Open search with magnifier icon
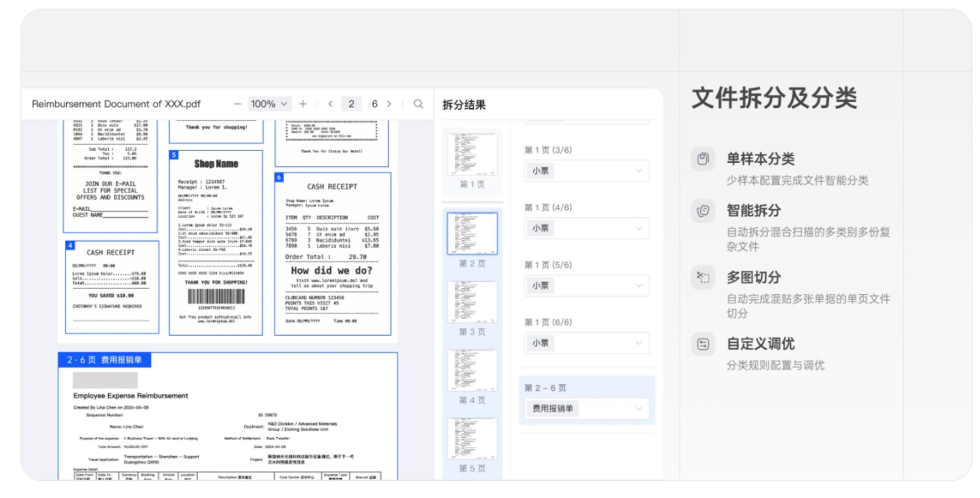The width and height of the screenshot is (980, 498). point(418,104)
